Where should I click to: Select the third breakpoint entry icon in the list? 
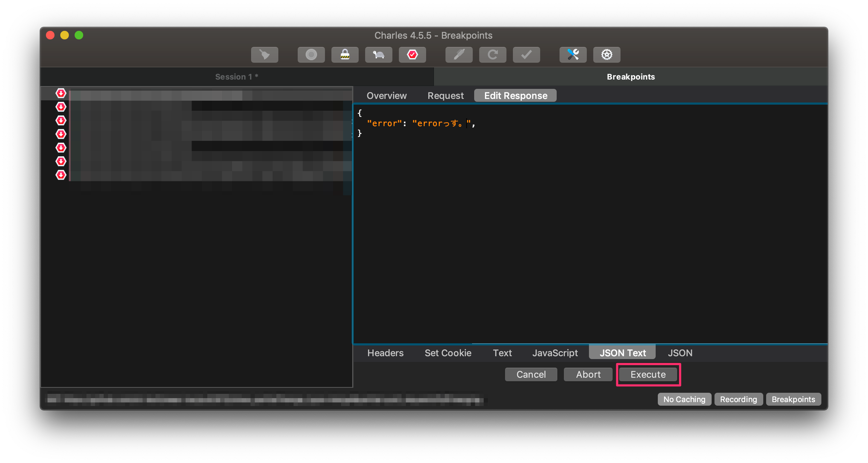coord(61,120)
